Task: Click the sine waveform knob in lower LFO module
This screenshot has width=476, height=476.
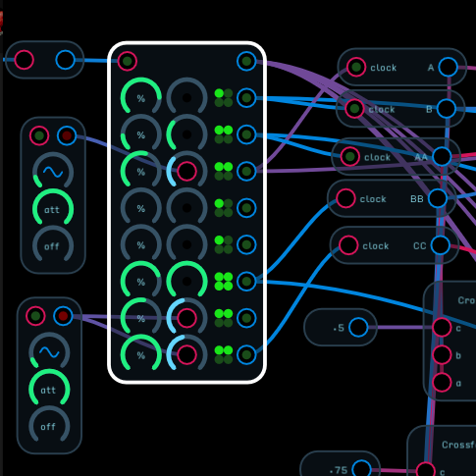Action: 49,352
